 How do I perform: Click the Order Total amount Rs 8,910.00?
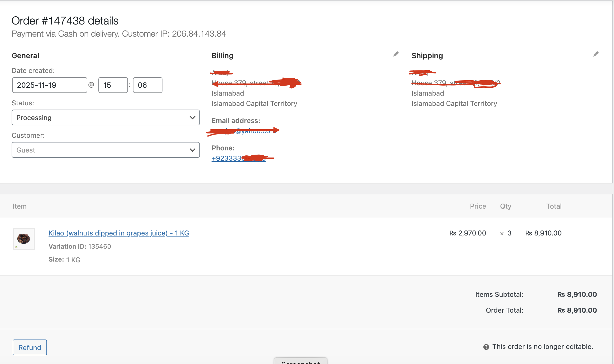tap(577, 310)
